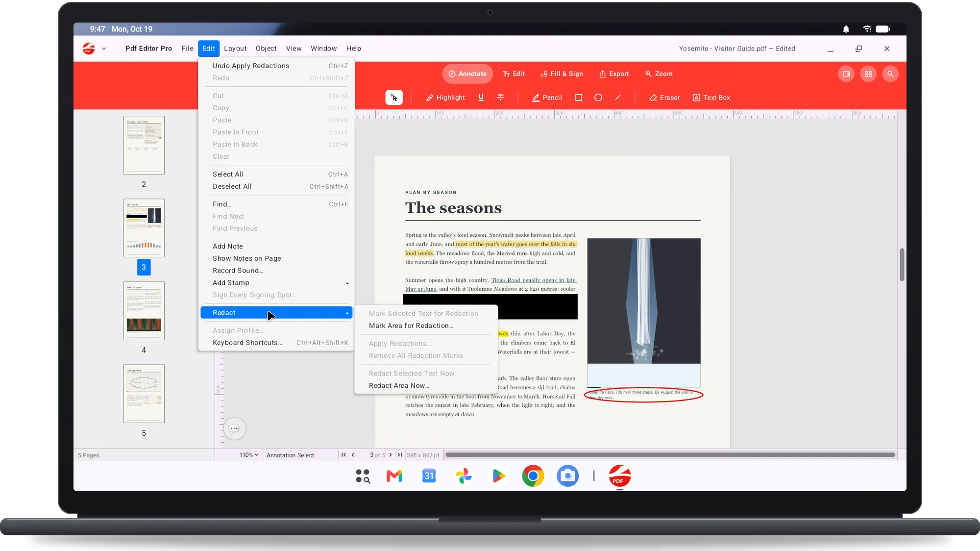
Task: Open the app logo dropdown arrow
Action: [x=103, y=49]
